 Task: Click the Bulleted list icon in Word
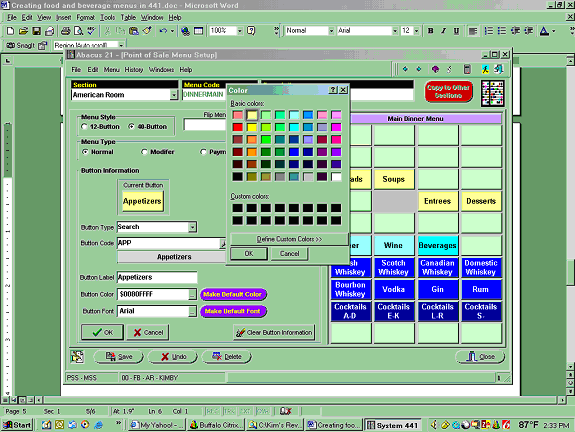(x=502, y=31)
